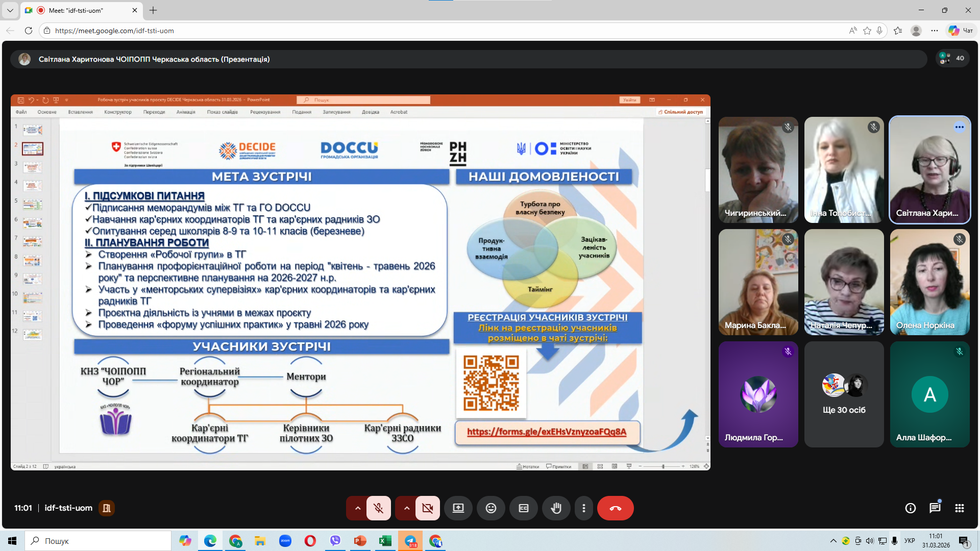Open the emoji reactions panel
This screenshot has width=980, height=551.
[x=491, y=508]
